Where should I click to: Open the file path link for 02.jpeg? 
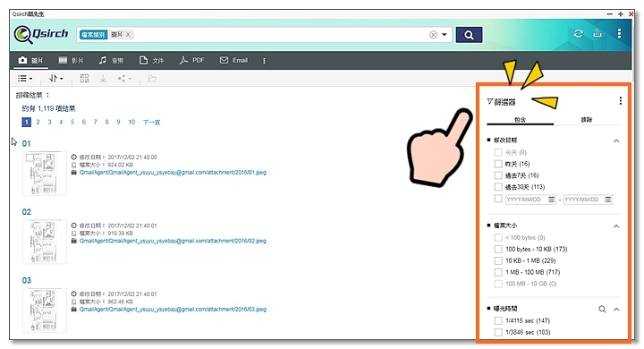point(173,241)
